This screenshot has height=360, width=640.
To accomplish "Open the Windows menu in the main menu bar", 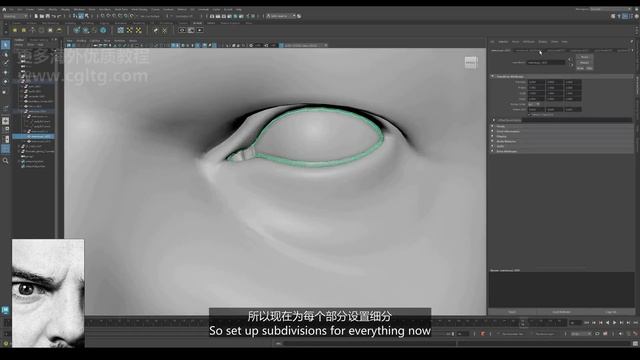I will [x=79, y=9].
